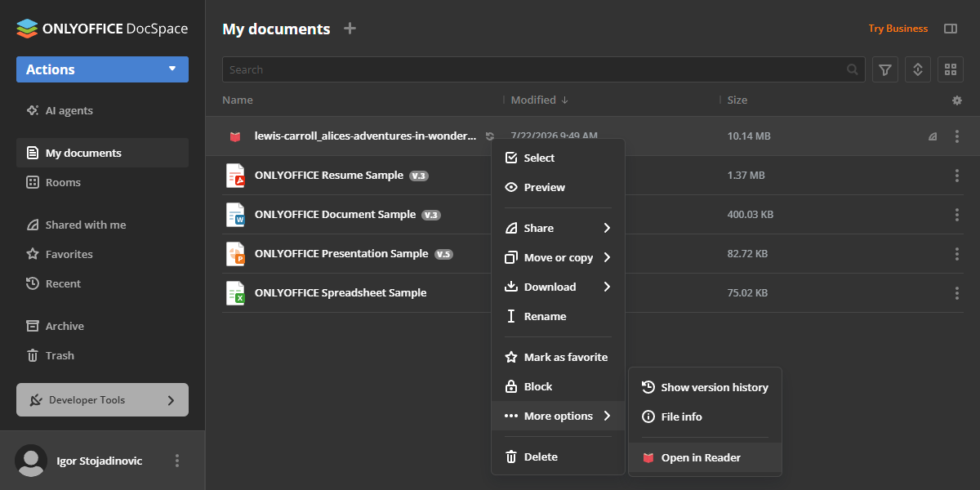Click Try Business link
This screenshot has width=980, height=490.
pyautogui.click(x=898, y=29)
